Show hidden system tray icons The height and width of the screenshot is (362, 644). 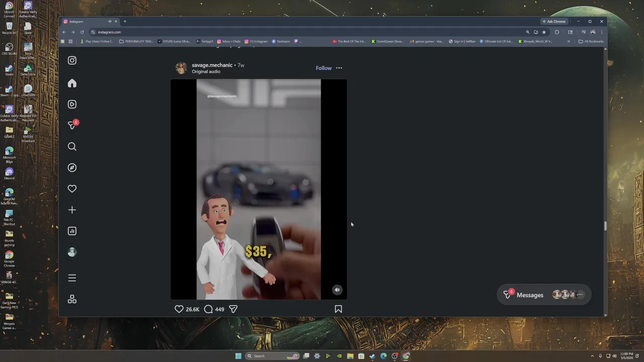coord(593,356)
